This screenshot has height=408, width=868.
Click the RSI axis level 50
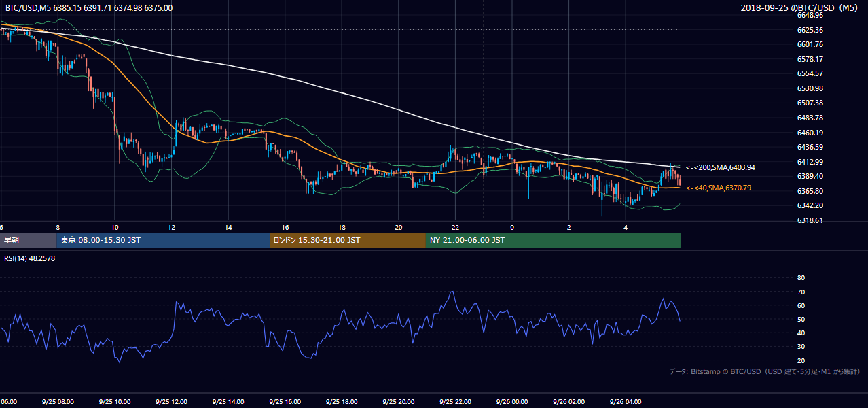[801, 319]
